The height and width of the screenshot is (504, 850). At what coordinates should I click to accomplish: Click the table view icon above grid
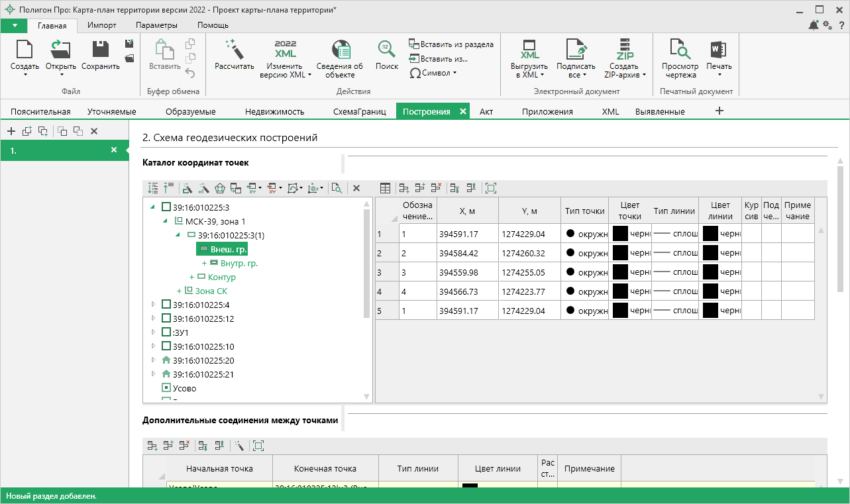pos(385,189)
